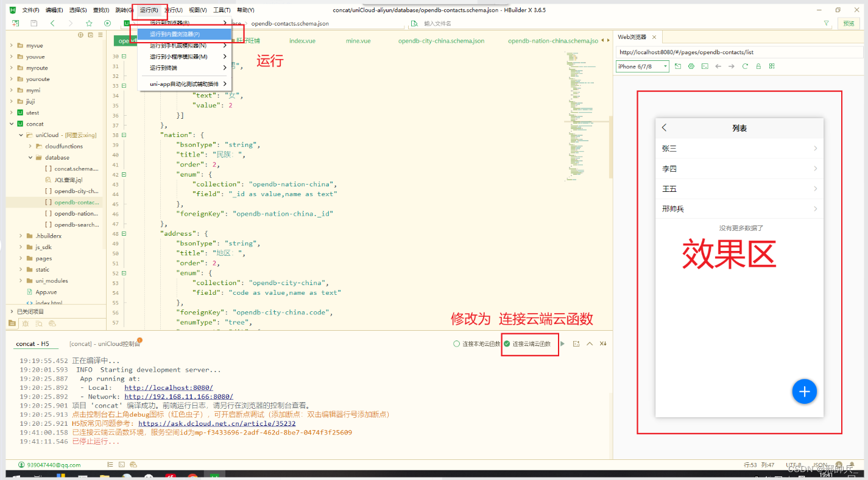The width and height of the screenshot is (868, 480).
Task: Close the console panel X icon
Action: (603, 344)
